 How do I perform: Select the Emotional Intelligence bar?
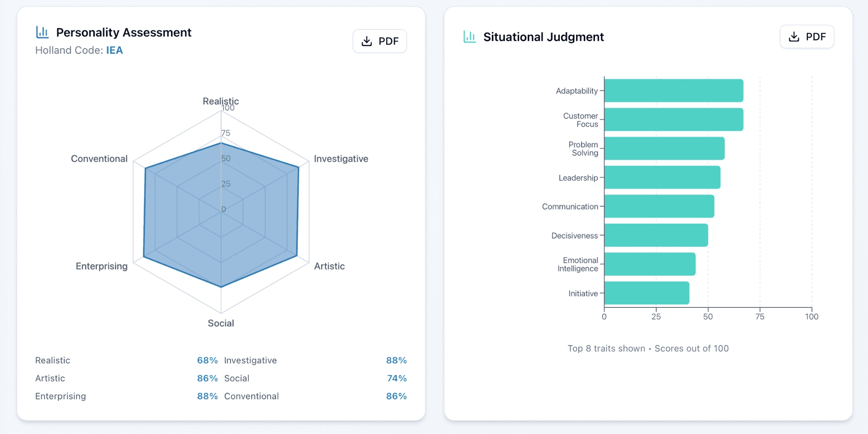tap(650, 264)
